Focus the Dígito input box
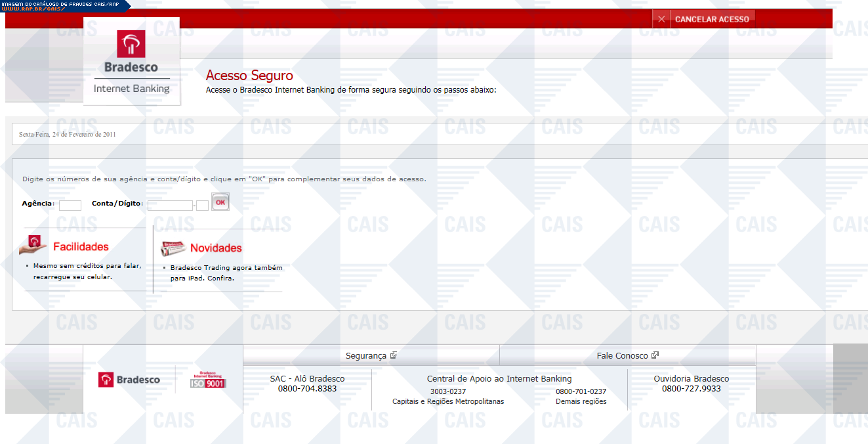 (x=203, y=205)
